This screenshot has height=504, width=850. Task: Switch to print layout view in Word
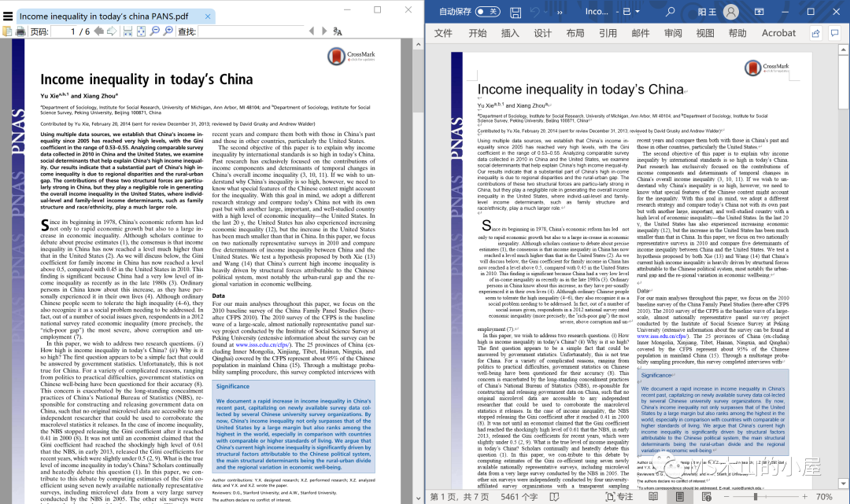[x=680, y=496]
